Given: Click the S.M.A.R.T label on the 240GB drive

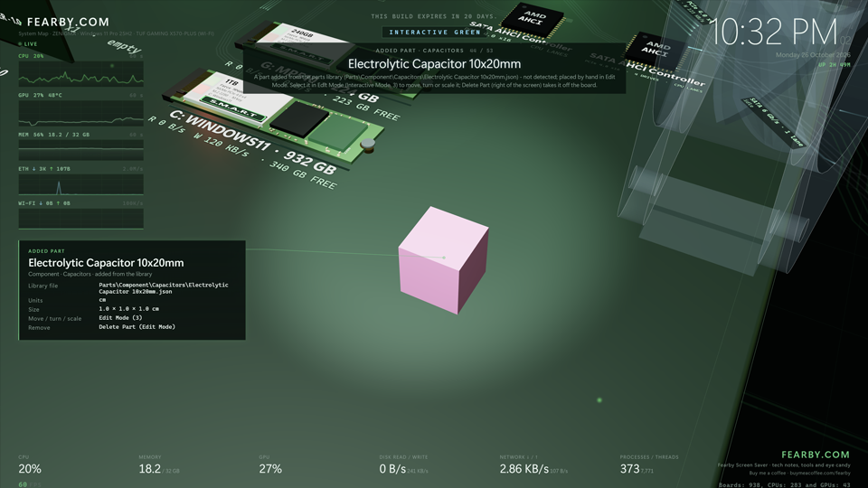Looking at the screenshot, I should coord(302,54).
